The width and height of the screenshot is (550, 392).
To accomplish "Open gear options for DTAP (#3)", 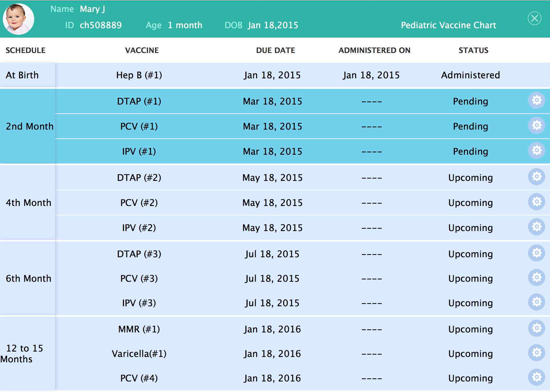I will coord(537,253).
